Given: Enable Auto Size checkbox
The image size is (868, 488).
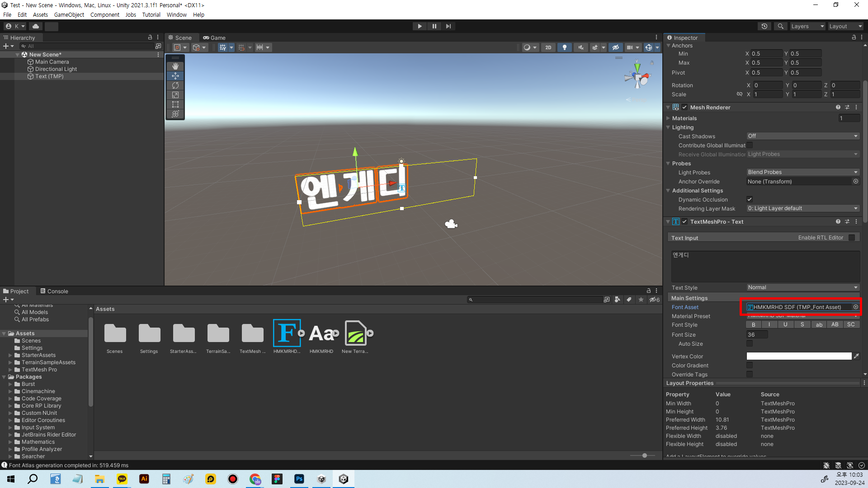Looking at the screenshot, I should [750, 343].
